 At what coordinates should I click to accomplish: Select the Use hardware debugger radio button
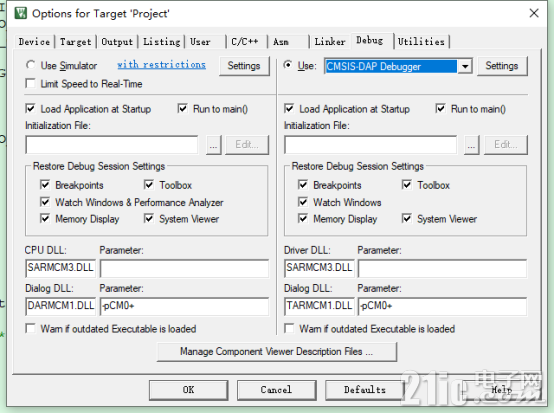click(288, 65)
